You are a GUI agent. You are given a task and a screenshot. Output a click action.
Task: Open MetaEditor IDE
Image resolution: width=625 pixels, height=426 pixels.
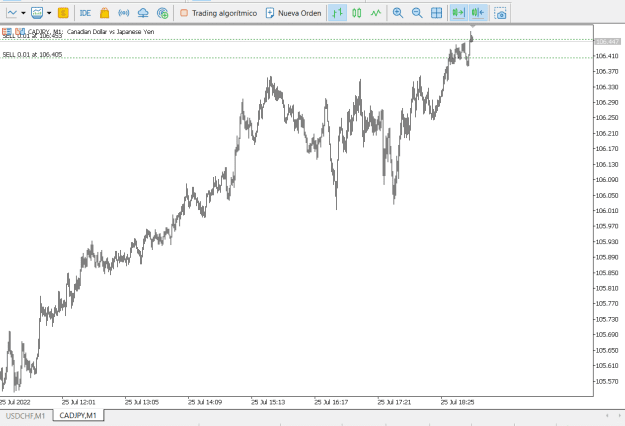click(x=85, y=13)
